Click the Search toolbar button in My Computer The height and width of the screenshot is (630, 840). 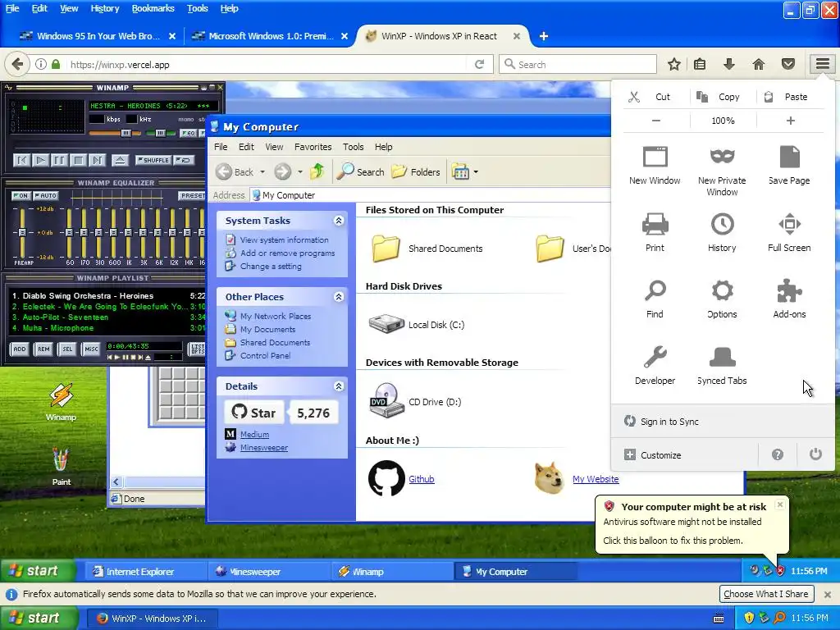[x=361, y=172]
